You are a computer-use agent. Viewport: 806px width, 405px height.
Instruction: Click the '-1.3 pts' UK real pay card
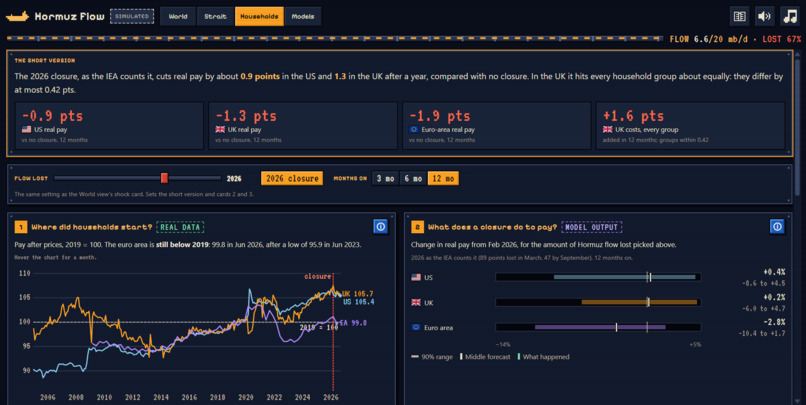click(x=303, y=126)
